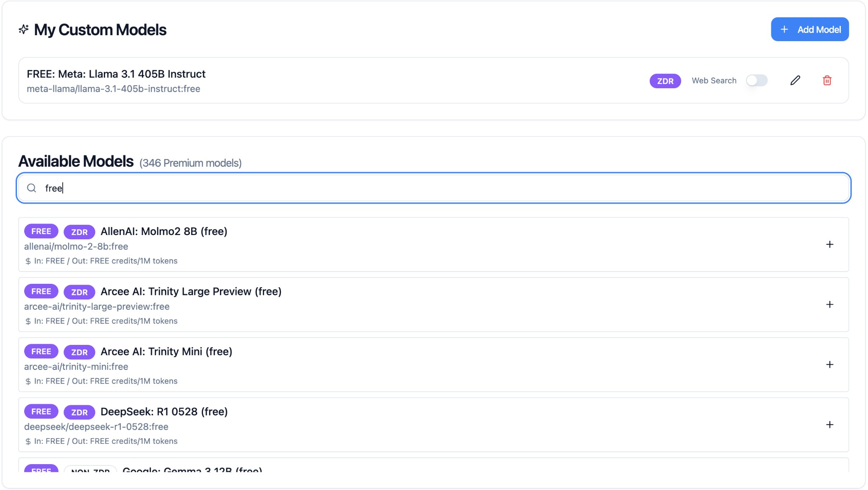
Task: Click the FREE badge on DeepSeek R1
Action: [x=41, y=411]
